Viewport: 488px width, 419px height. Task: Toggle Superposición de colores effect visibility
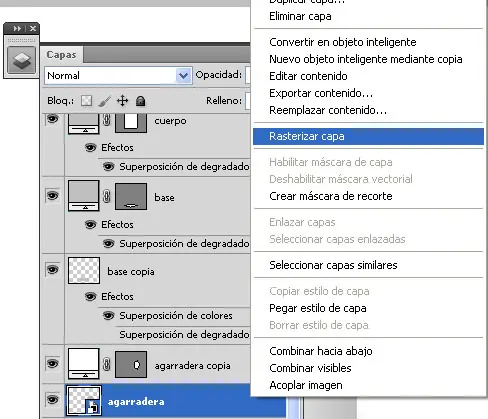click(x=108, y=315)
